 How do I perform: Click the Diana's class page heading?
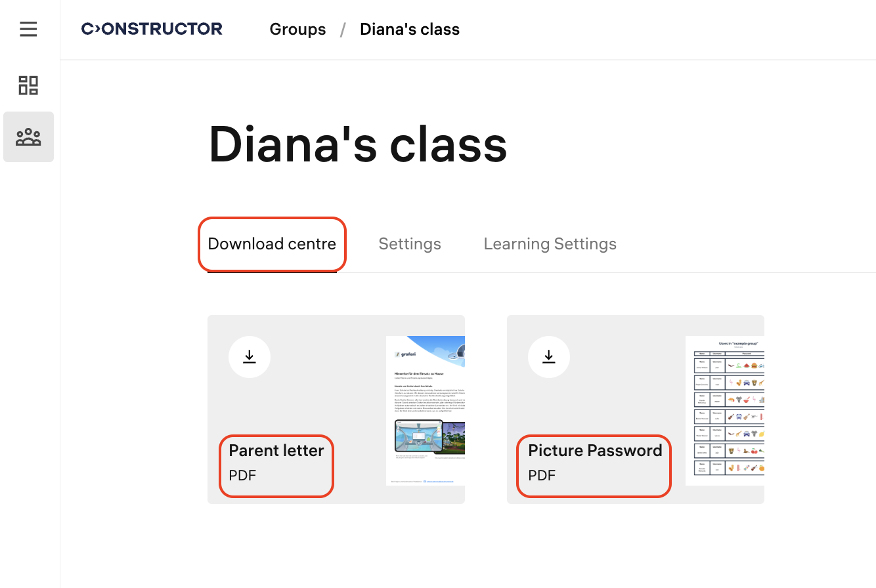[358, 145]
